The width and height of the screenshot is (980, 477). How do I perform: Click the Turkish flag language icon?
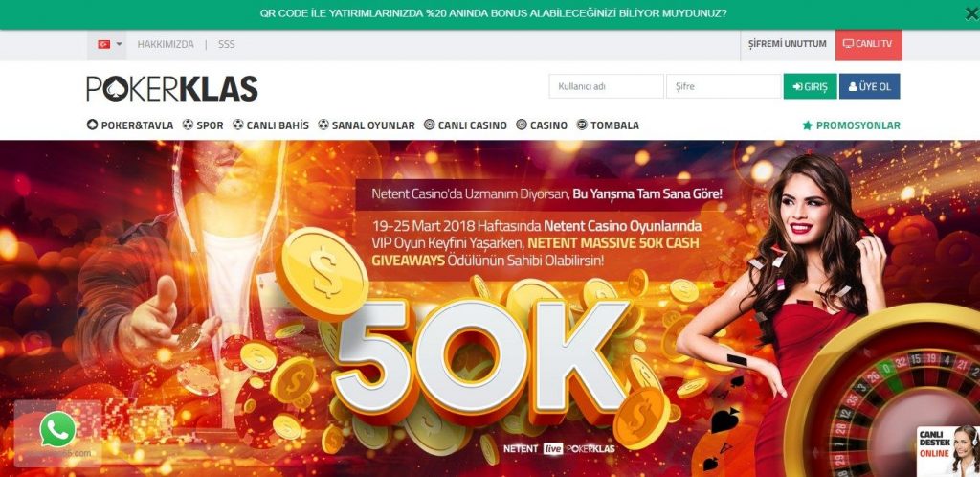point(103,44)
